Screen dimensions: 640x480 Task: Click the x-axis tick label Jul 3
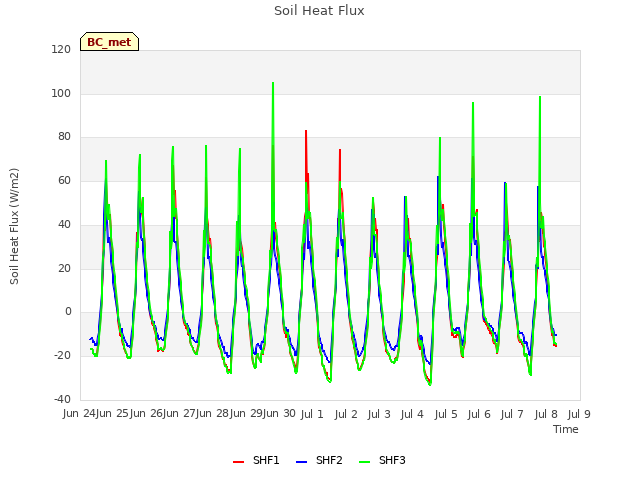[x=379, y=414]
